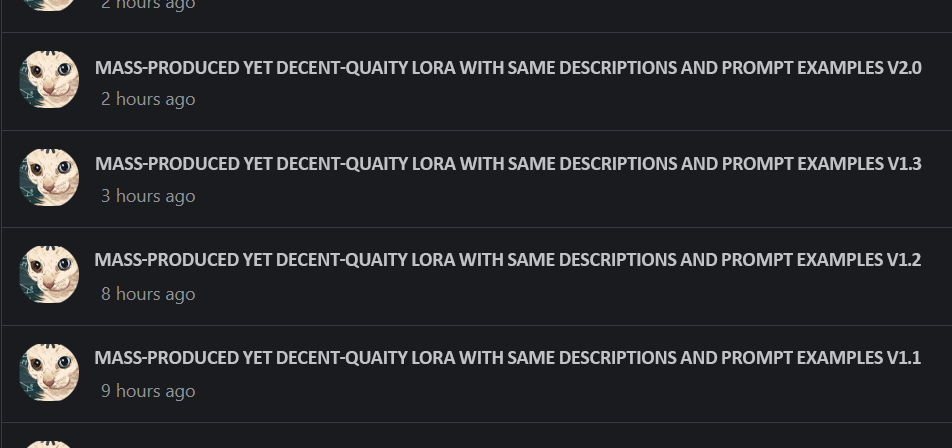Click the cat avatar beside the V2.0 entry
Viewport: 952px width, 448px height.
click(49, 80)
